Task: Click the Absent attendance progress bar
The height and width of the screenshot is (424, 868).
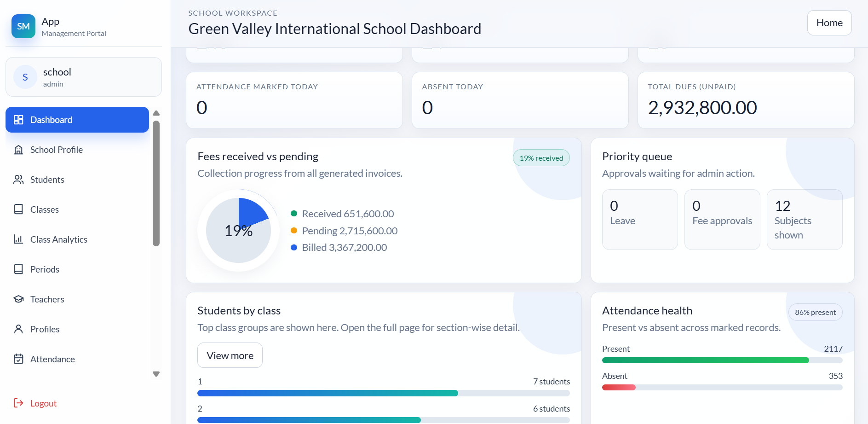Action: point(722,388)
